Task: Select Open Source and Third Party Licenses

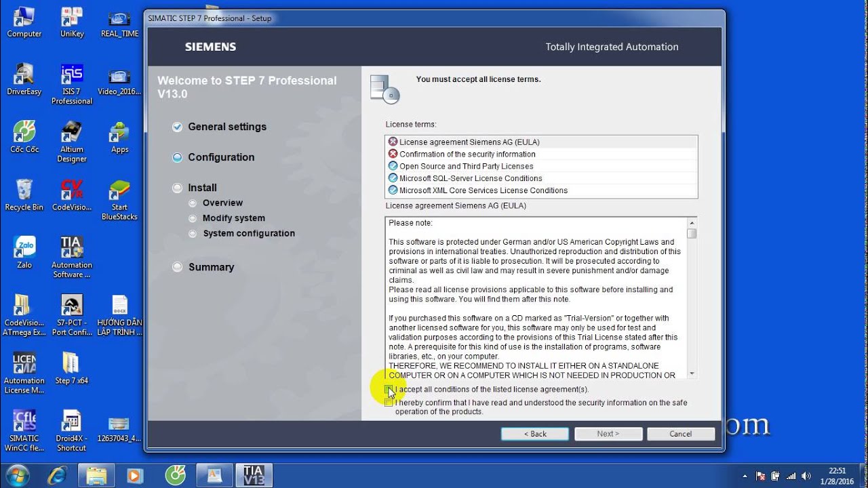Action: click(540, 166)
